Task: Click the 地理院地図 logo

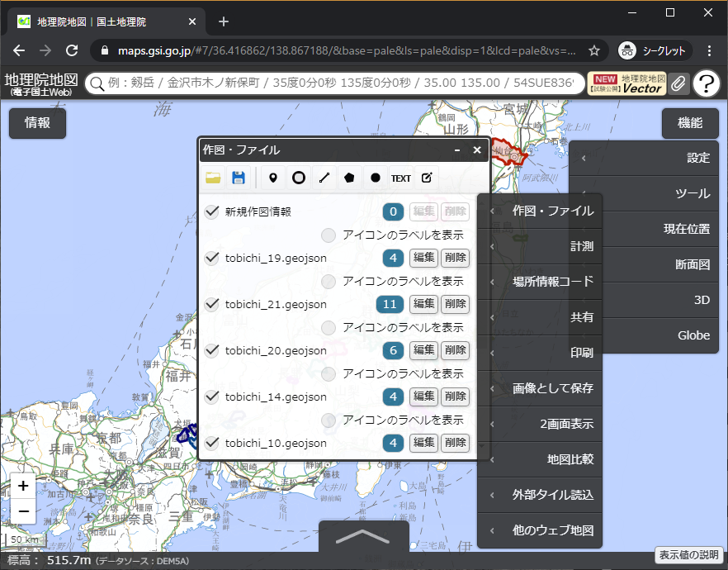Action: pyautogui.click(x=41, y=84)
